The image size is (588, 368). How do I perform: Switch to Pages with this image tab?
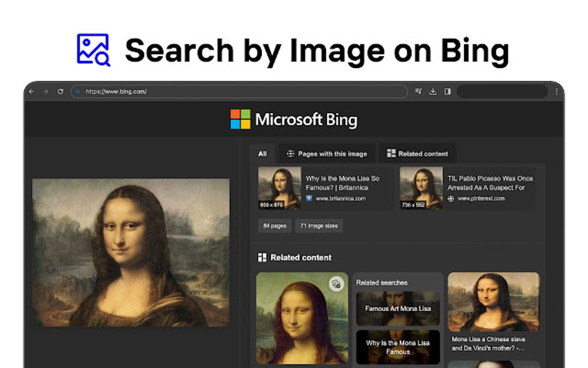coord(327,154)
